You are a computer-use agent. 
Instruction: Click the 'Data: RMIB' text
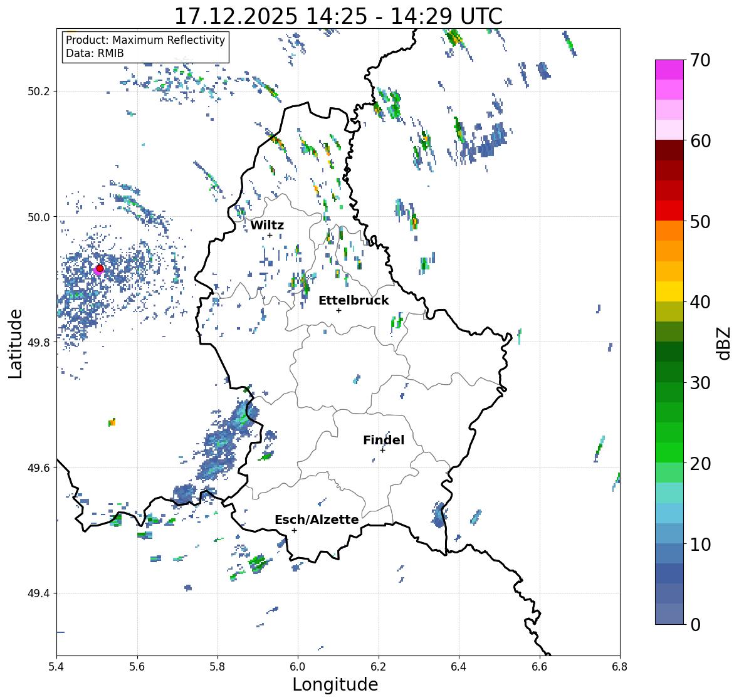[95, 53]
